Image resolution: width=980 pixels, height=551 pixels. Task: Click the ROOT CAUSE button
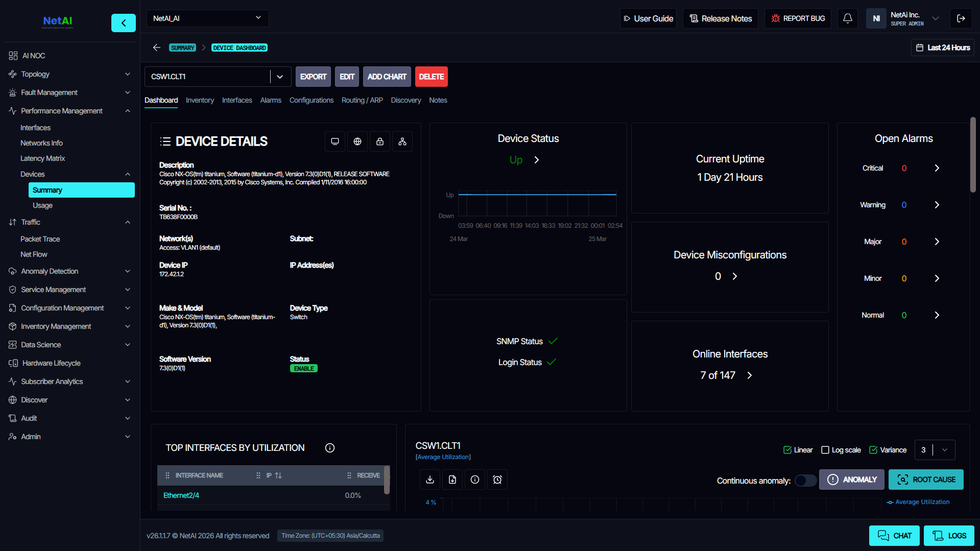[926, 480]
